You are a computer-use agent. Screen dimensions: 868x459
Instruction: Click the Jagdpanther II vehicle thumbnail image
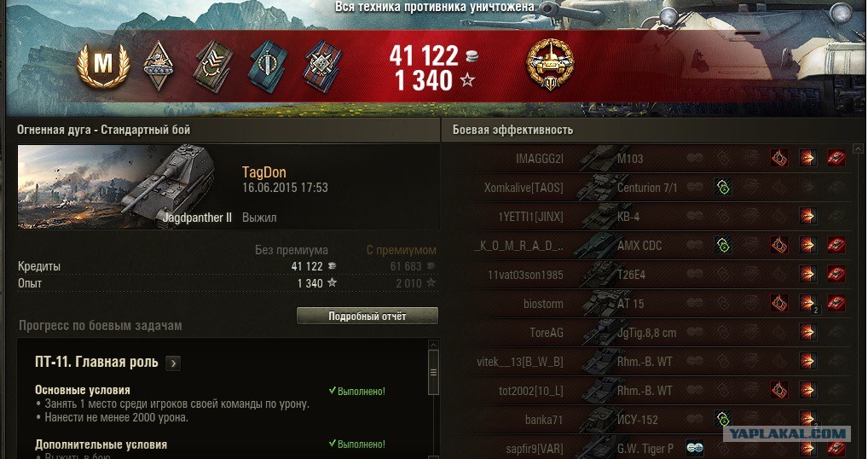click(x=126, y=187)
